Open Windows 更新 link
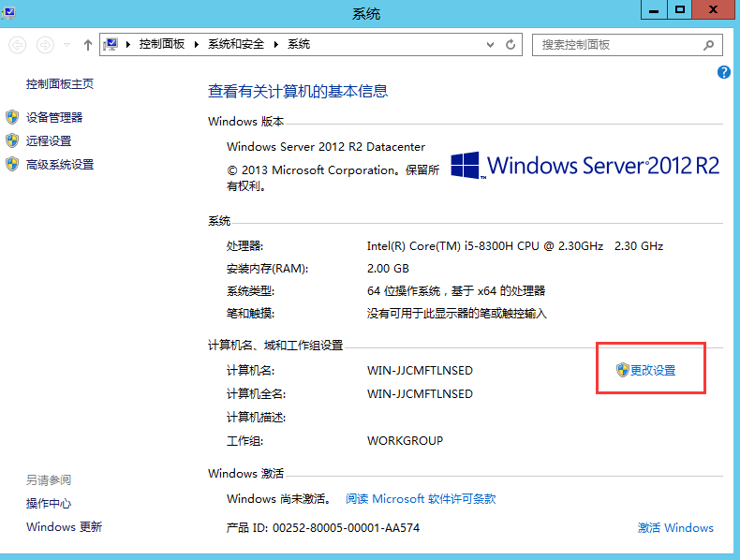740x560 pixels. click(65, 526)
